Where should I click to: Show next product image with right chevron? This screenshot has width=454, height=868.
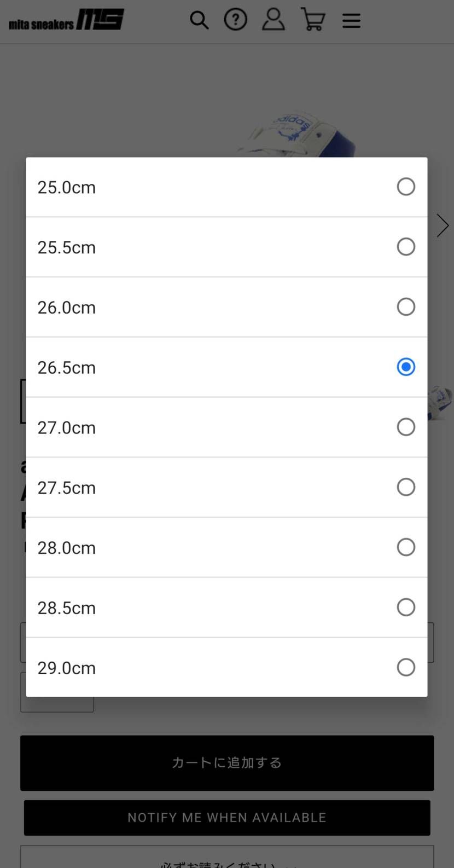[443, 225]
